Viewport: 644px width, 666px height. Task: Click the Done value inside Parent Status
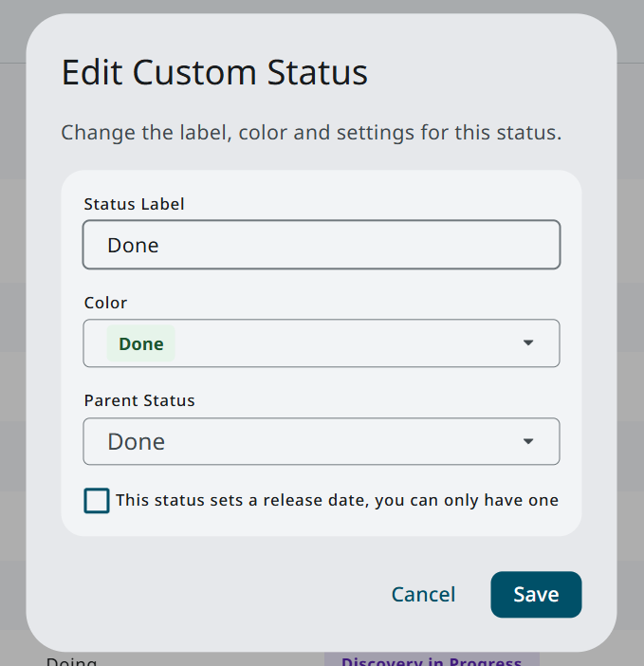click(x=137, y=442)
